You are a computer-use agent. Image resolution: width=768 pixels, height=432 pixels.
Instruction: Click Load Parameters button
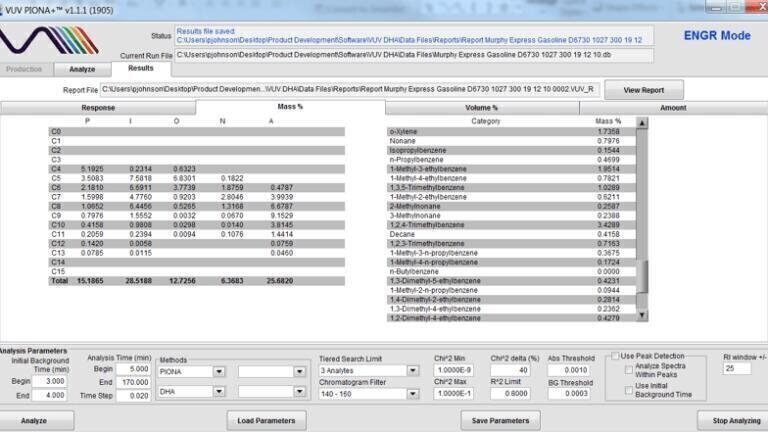(x=266, y=421)
